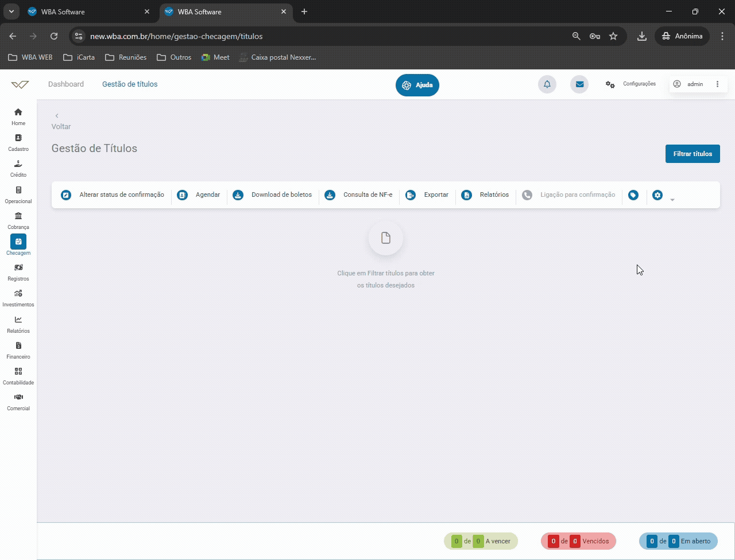The height and width of the screenshot is (560, 735).
Task: Click the Anônima incognito button
Action: point(682,36)
